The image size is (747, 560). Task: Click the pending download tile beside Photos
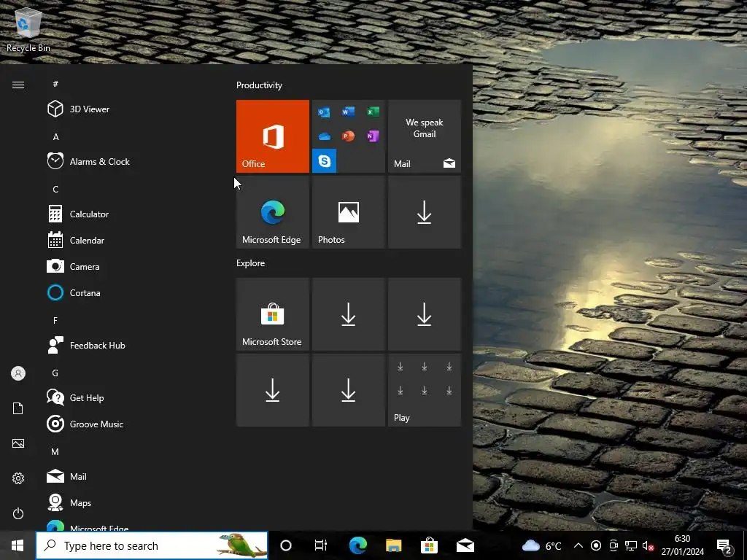(425, 212)
